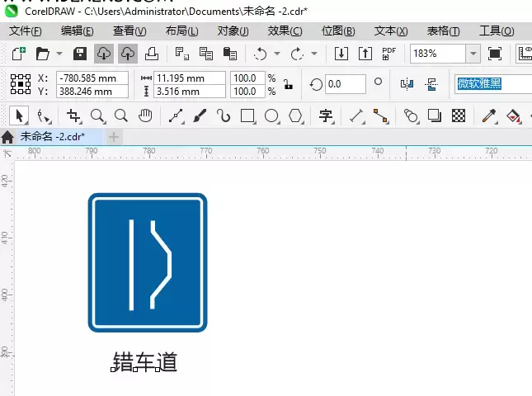532x396 pixels.
Task: Open the undo history dropdown
Action: tap(277, 54)
